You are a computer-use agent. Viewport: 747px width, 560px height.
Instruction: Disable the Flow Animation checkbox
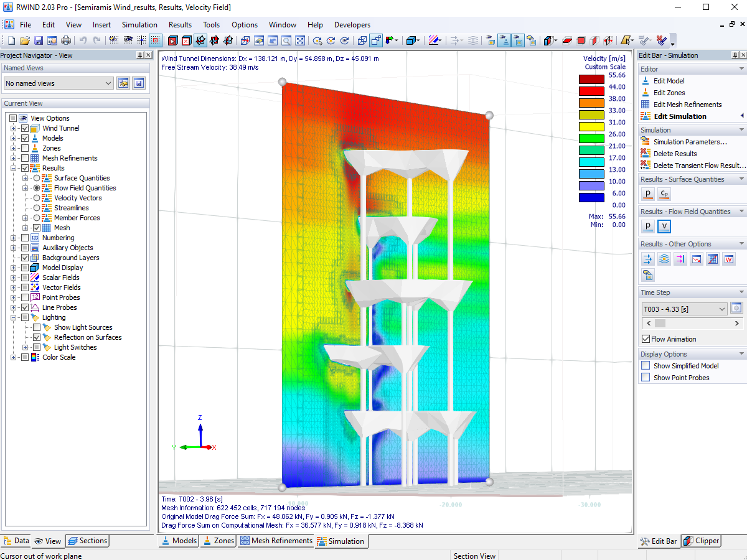tap(646, 338)
